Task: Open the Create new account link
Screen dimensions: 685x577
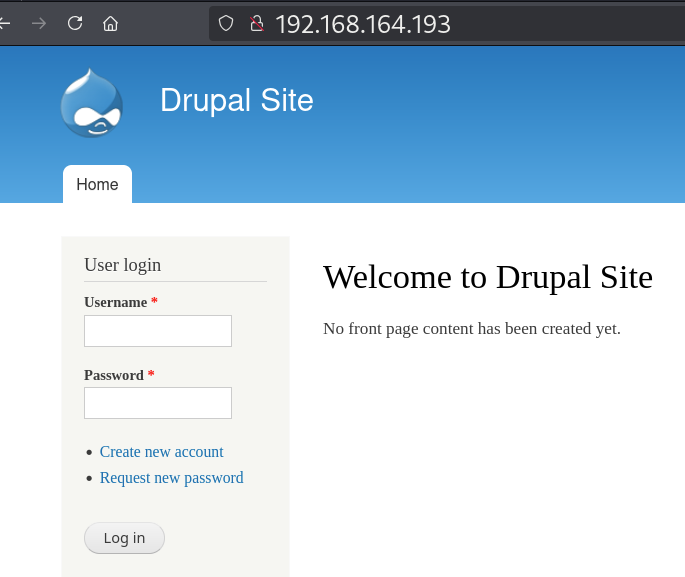Action: 161,452
